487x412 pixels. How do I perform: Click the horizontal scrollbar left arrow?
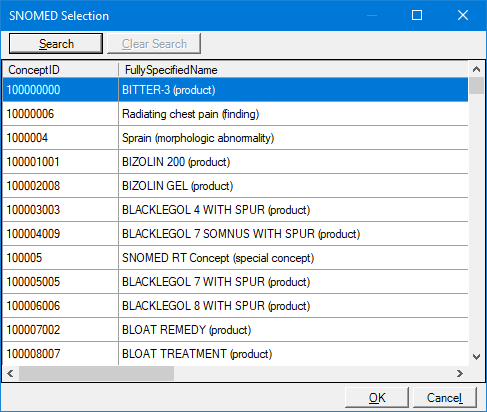tap(10, 373)
